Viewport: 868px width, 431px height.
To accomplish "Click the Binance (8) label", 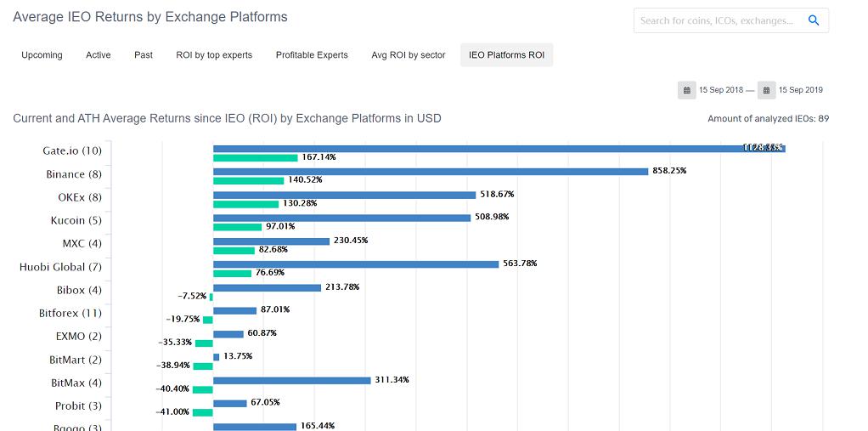I will (74, 174).
